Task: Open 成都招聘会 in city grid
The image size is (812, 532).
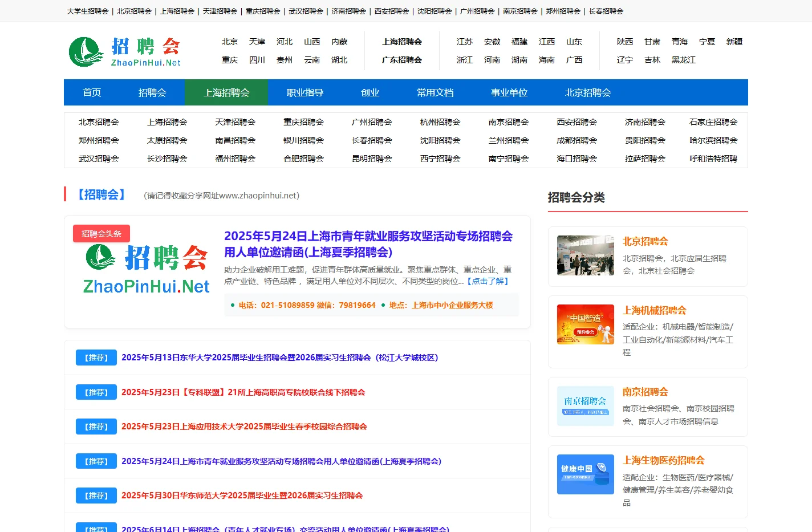Action: [577, 140]
